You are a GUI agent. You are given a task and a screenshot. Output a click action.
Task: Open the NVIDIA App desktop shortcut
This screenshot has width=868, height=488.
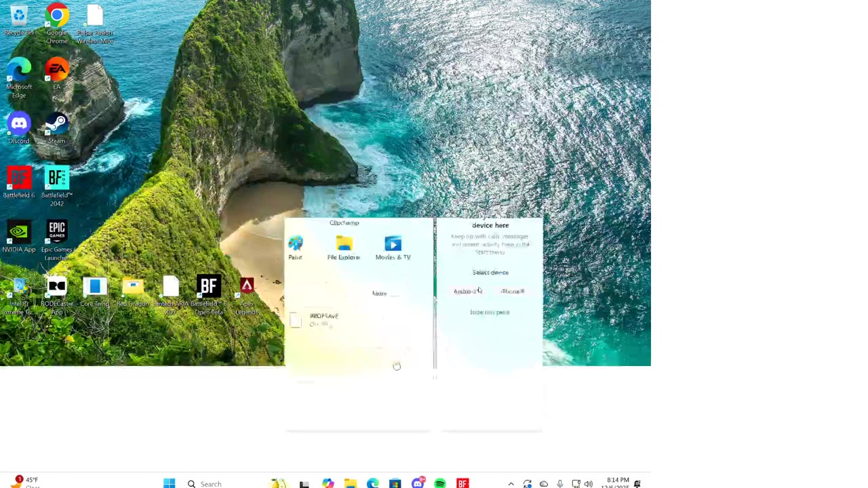19,237
